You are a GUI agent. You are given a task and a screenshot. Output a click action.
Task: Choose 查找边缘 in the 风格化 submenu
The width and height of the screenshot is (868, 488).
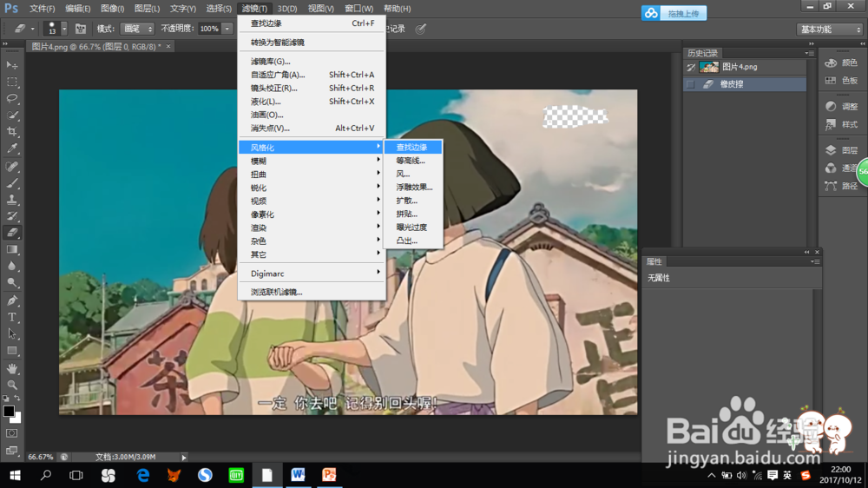413,147
